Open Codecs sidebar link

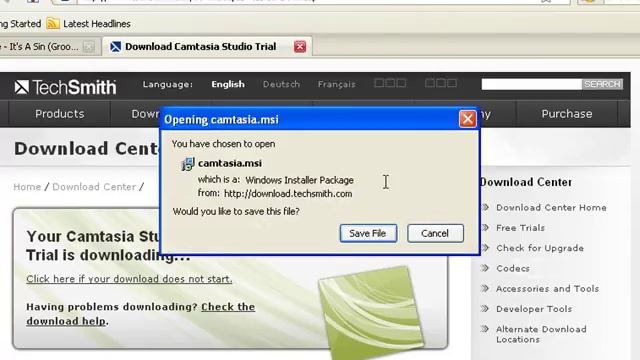coord(513,269)
